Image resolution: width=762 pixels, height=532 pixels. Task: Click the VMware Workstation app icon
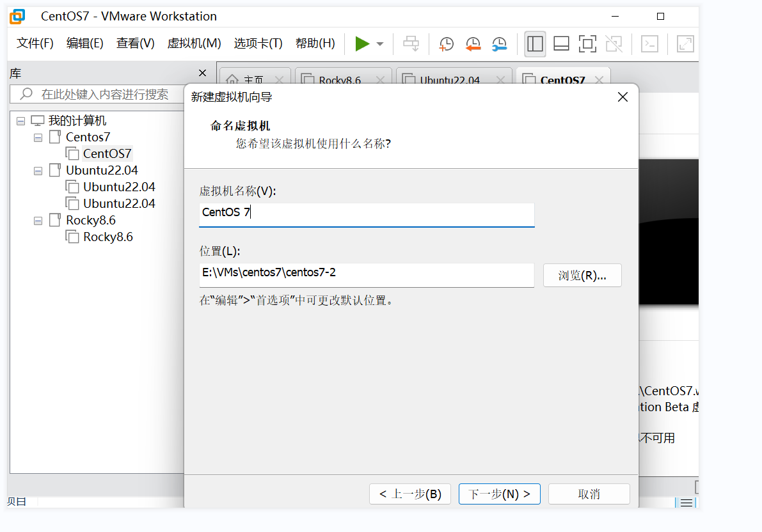[17, 16]
